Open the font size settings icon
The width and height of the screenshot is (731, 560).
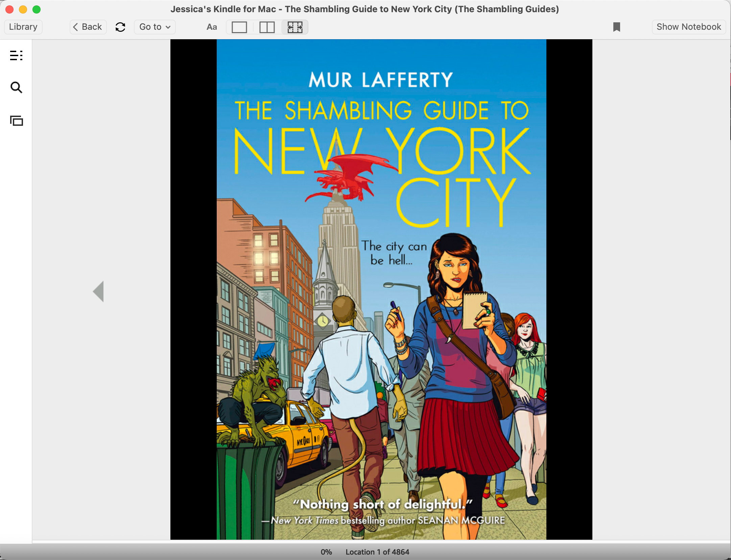click(211, 27)
